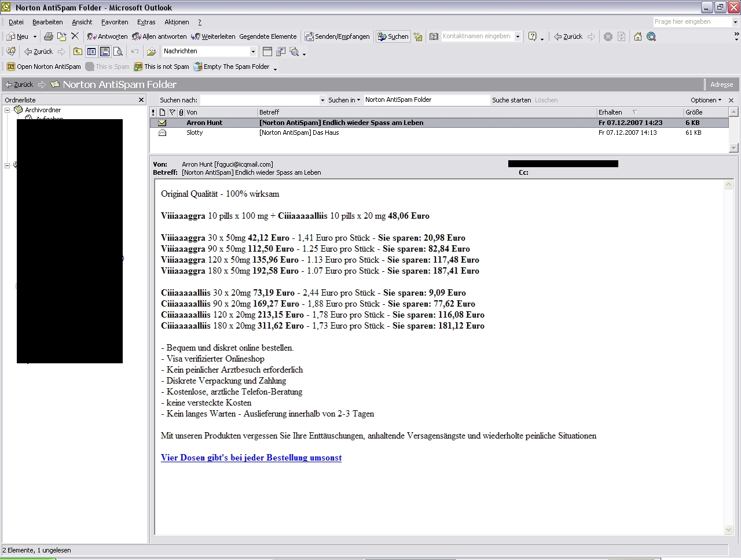Click Zurück in the folder banner
Viewport: 741px width, 560px height.
pyautogui.click(x=19, y=84)
